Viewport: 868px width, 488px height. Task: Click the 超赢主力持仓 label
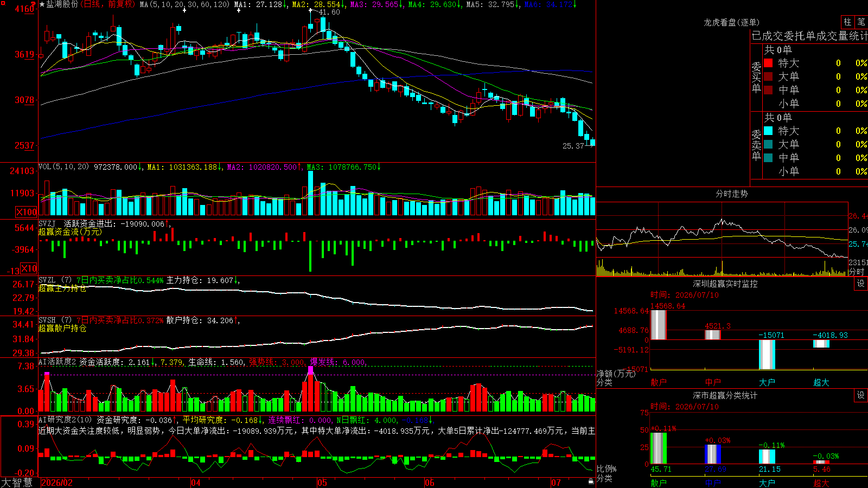[x=62, y=288]
